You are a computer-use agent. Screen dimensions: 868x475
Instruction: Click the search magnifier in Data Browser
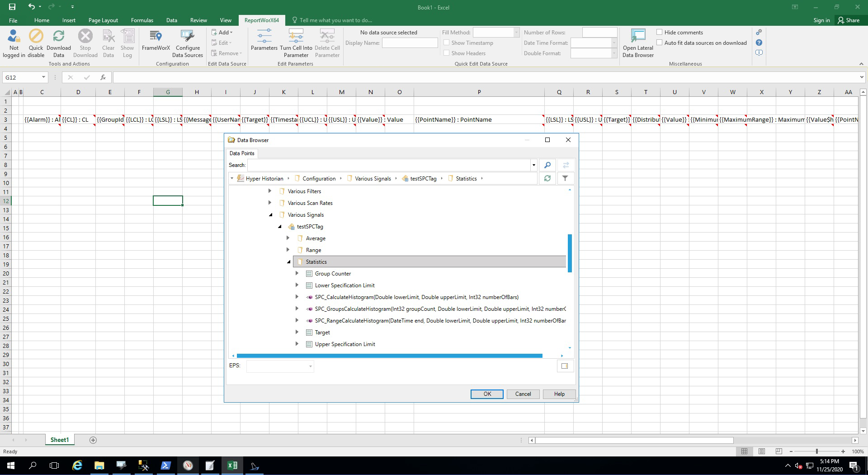click(x=547, y=165)
